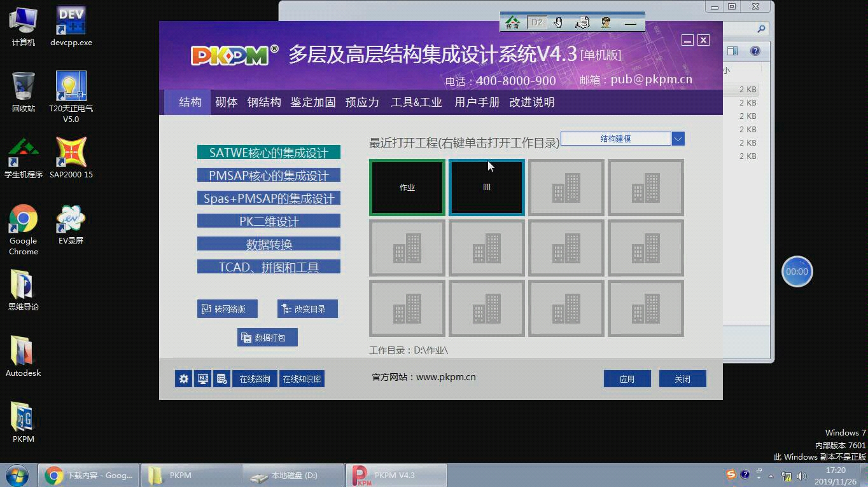Switch to 工具&工业 tab
Screen dimensions: 868x487
pyautogui.click(x=416, y=102)
